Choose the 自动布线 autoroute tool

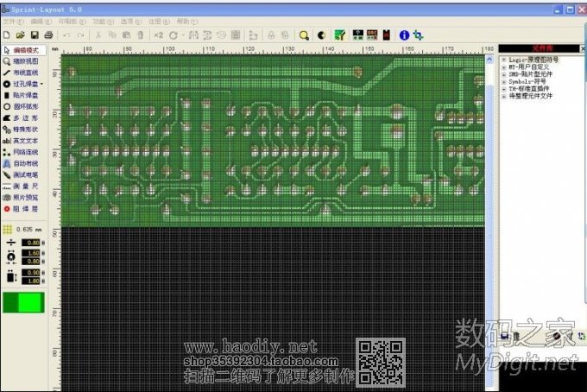click(21, 162)
